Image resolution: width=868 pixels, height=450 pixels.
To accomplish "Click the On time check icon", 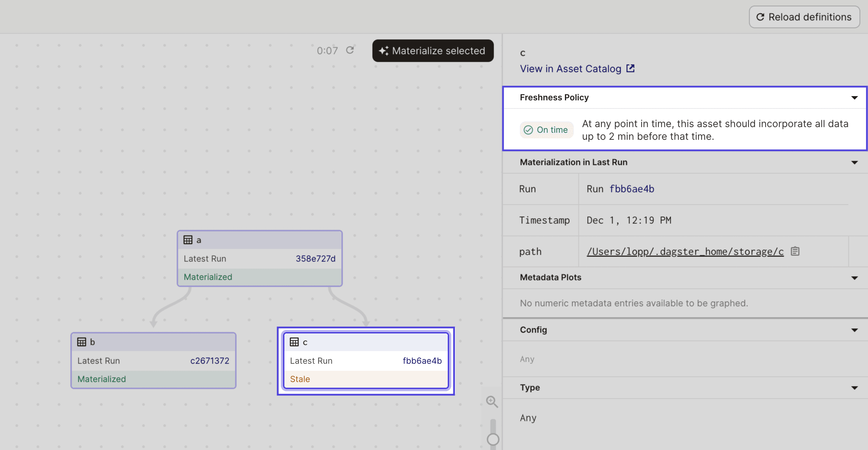I will [x=528, y=130].
